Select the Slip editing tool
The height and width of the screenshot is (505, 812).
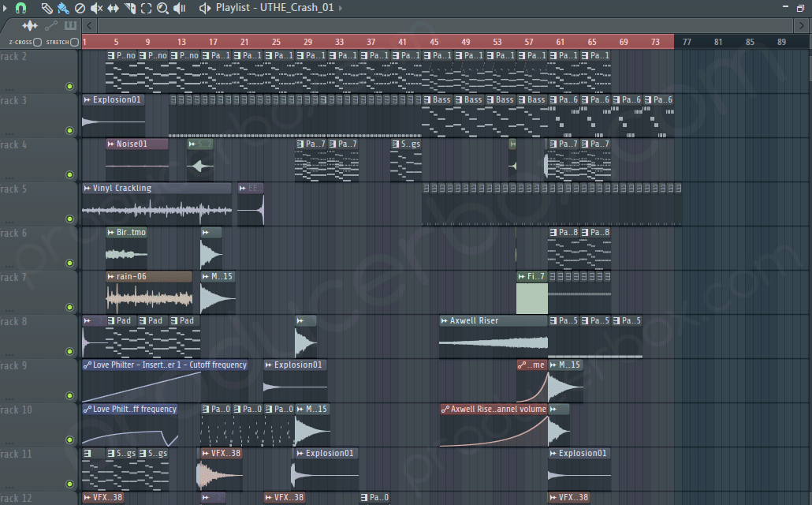(x=112, y=9)
